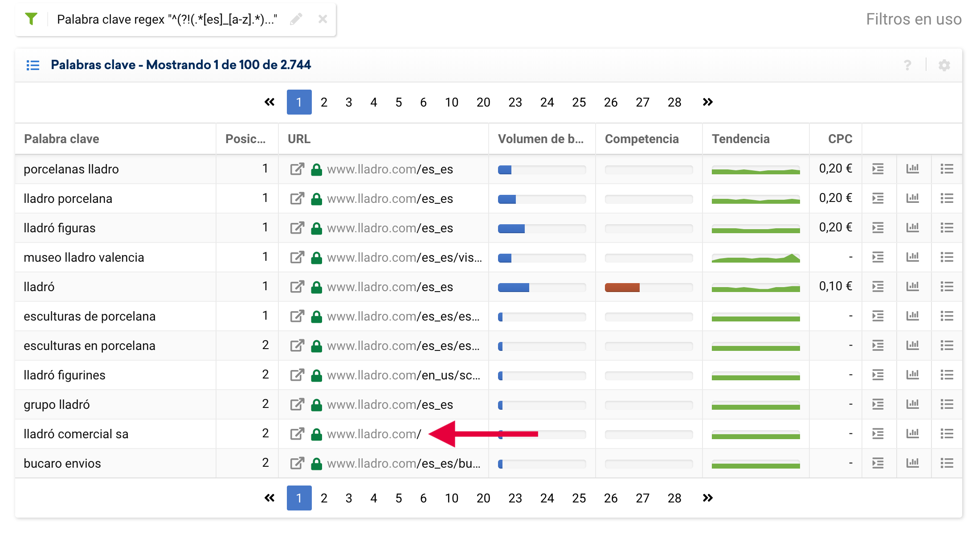The image size is (980, 535).
Task: Click 'Filtros en uso' label
Action: coord(914,19)
